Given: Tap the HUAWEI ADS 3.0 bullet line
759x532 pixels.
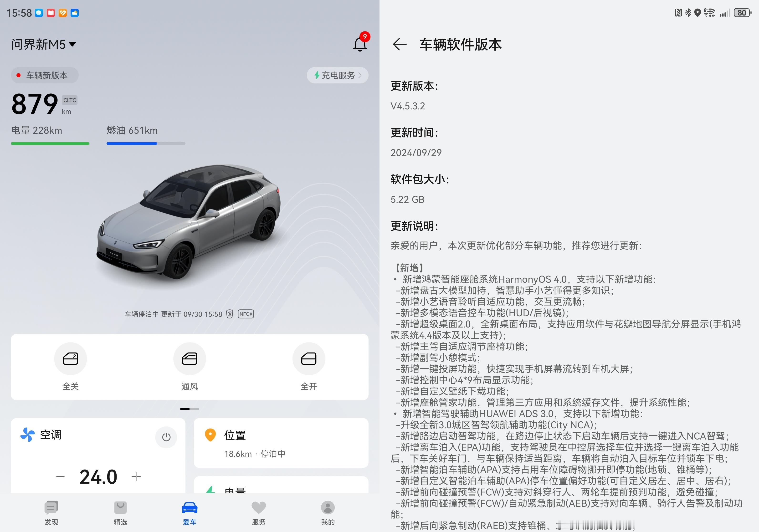Looking at the screenshot, I should click(518, 414).
